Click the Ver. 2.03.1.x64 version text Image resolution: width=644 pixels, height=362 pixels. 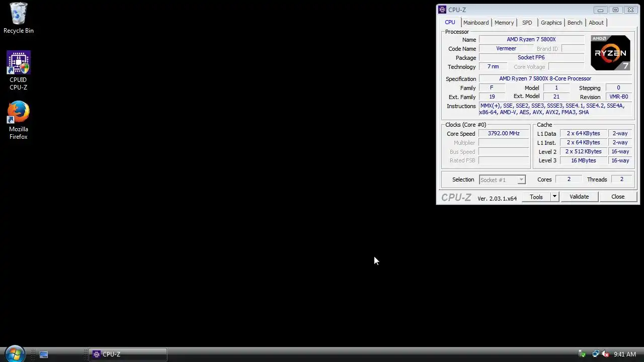tap(497, 198)
